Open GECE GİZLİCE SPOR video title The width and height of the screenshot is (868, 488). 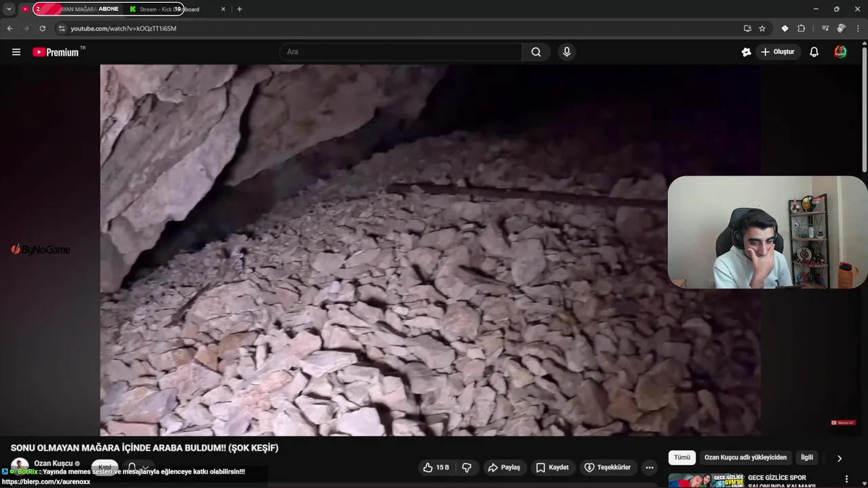(x=781, y=481)
